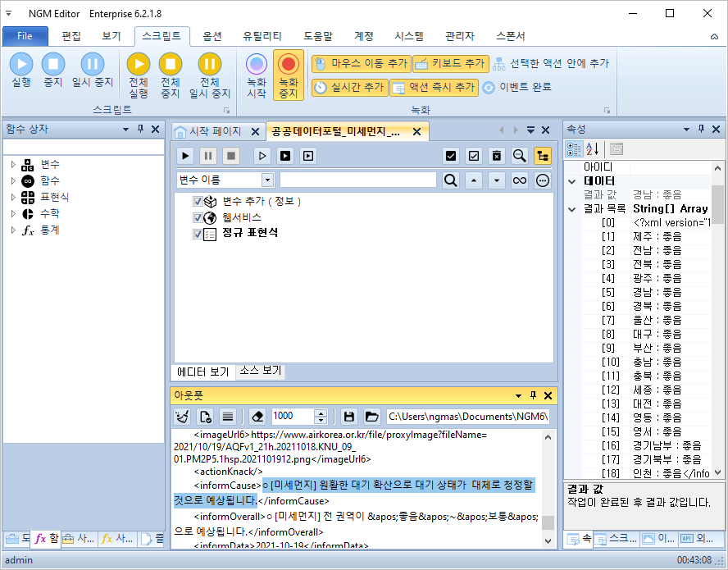This screenshot has height=570, width=728.
Task: Toggle the tree structure view icon
Action: (x=542, y=156)
